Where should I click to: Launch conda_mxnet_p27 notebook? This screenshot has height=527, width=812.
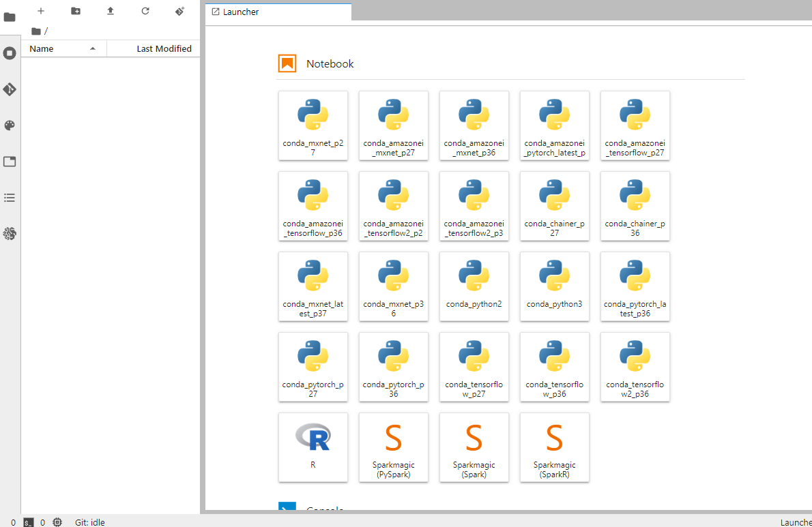[x=313, y=125]
